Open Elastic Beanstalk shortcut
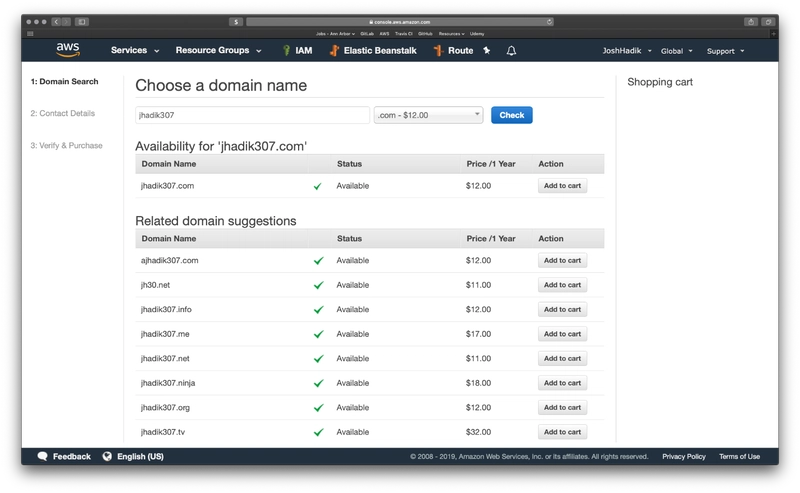This screenshot has height=493, width=800. point(335,50)
